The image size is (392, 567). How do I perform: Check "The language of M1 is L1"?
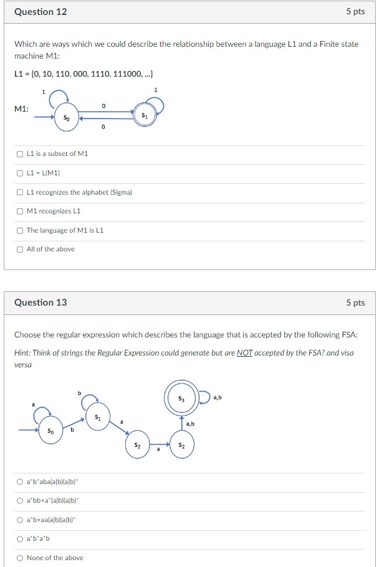point(19,230)
